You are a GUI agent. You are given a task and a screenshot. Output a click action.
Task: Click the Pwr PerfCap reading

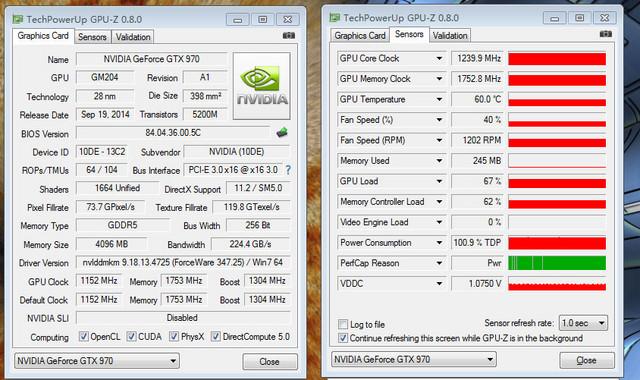tap(477, 263)
